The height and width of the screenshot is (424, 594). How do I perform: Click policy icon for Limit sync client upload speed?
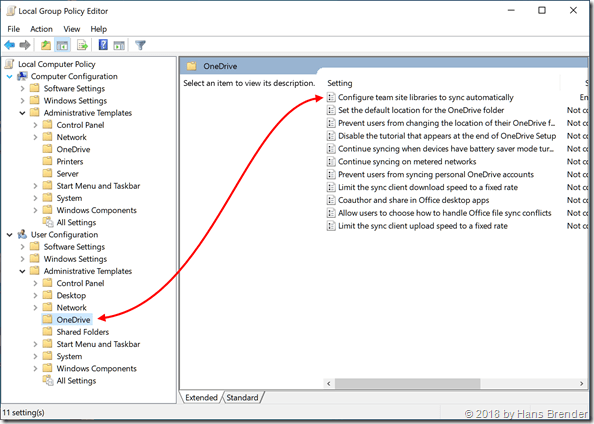[x=331, y=226]
